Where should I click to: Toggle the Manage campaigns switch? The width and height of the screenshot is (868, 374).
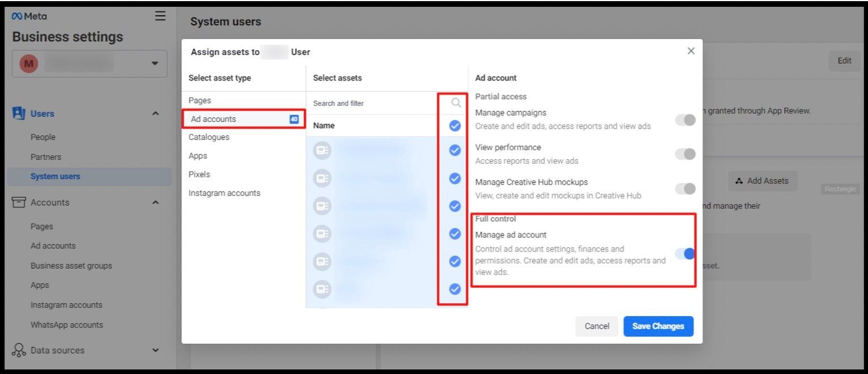click(x=685, y=120)
